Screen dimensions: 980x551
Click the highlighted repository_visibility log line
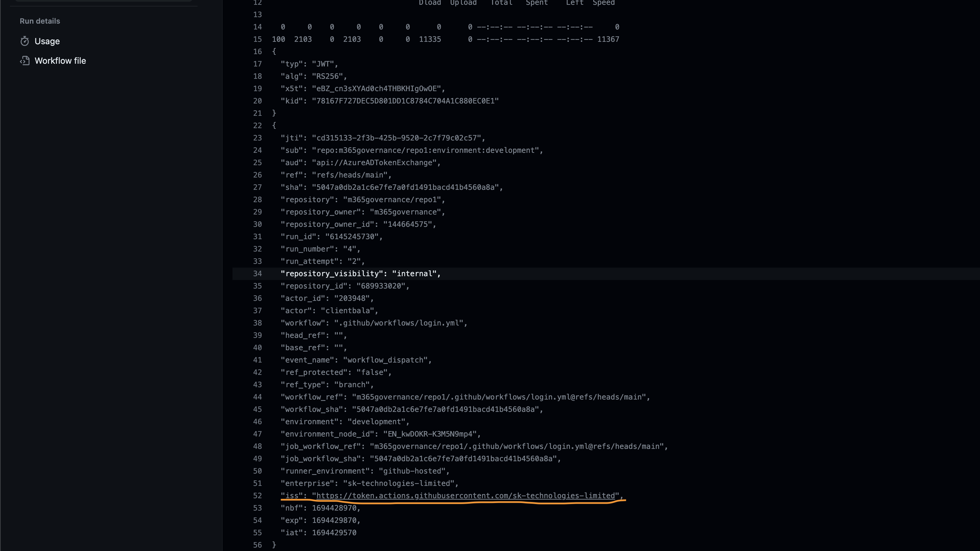[x=360, y=274]
